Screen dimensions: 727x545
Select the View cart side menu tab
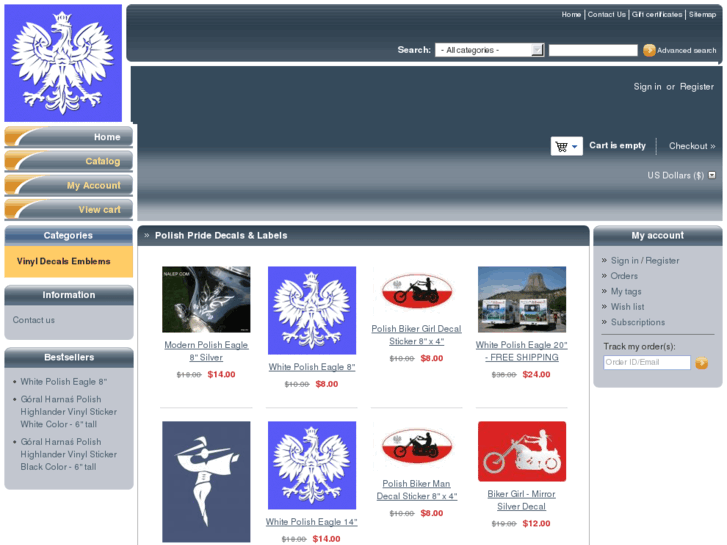tap(69, 209)
